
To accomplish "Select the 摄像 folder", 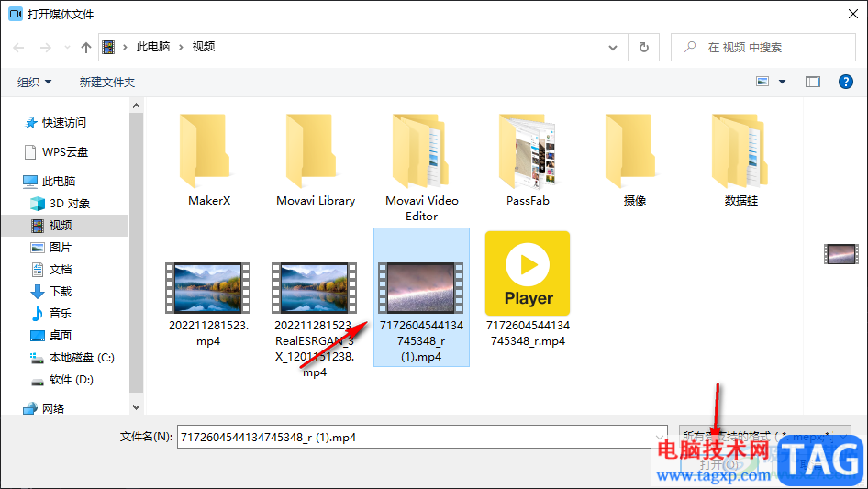I will [x=634, y=160].
